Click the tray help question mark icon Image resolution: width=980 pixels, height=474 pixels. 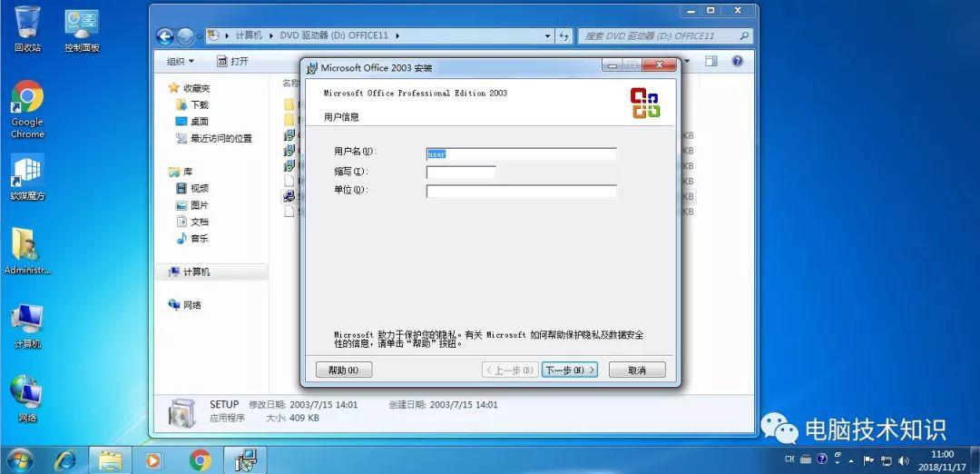coord(822,459)
